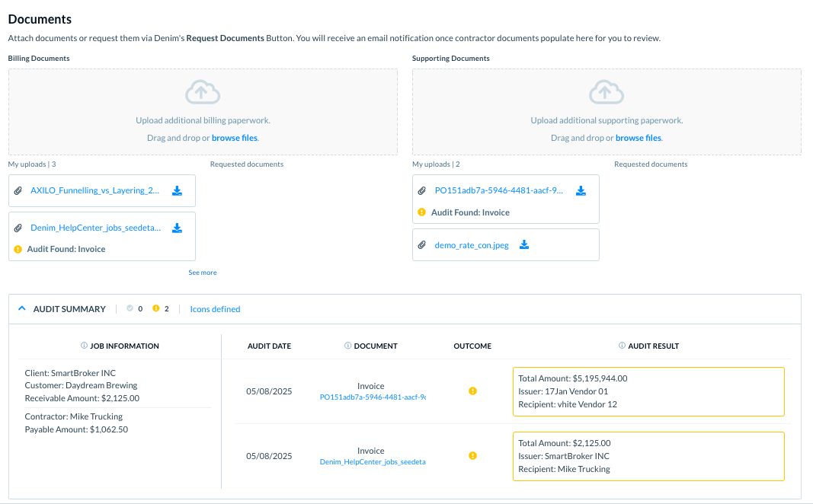
Task: Click the Job Information info icon
Action: (x=84, y=346)
